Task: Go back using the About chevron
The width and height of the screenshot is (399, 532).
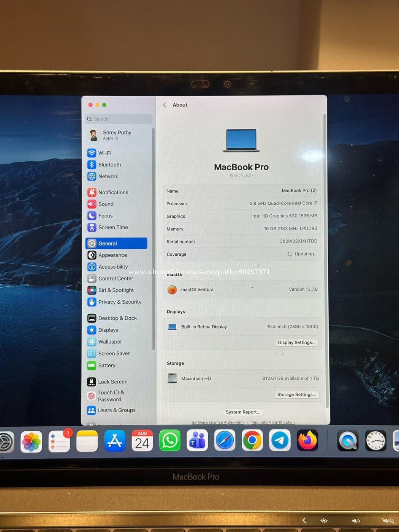Action: coord(165,105)
